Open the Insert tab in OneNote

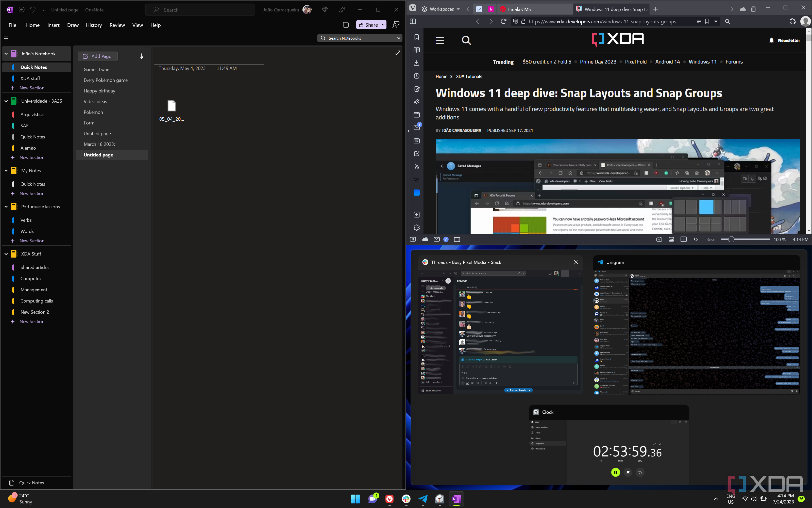(53, 25)
